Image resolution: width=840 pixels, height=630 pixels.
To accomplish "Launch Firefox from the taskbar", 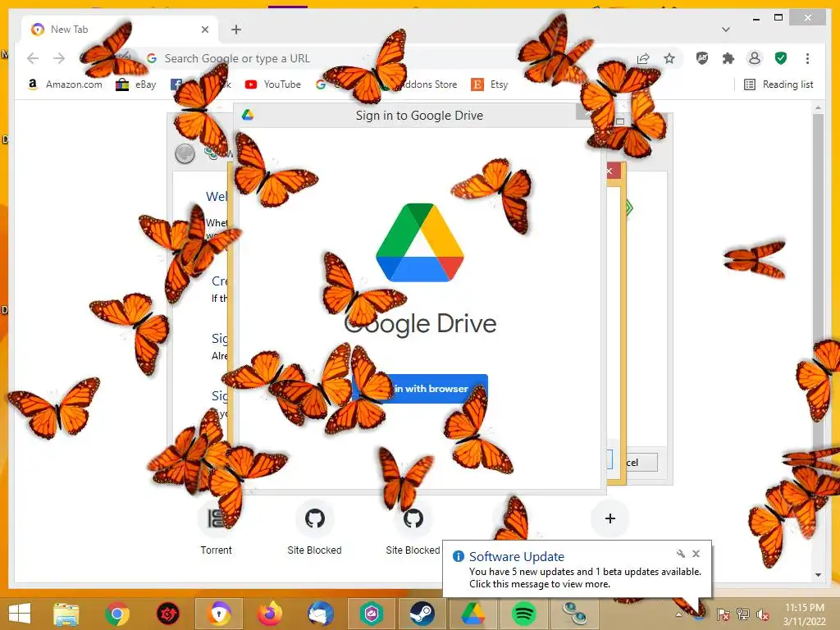I will tap(270, 614).
